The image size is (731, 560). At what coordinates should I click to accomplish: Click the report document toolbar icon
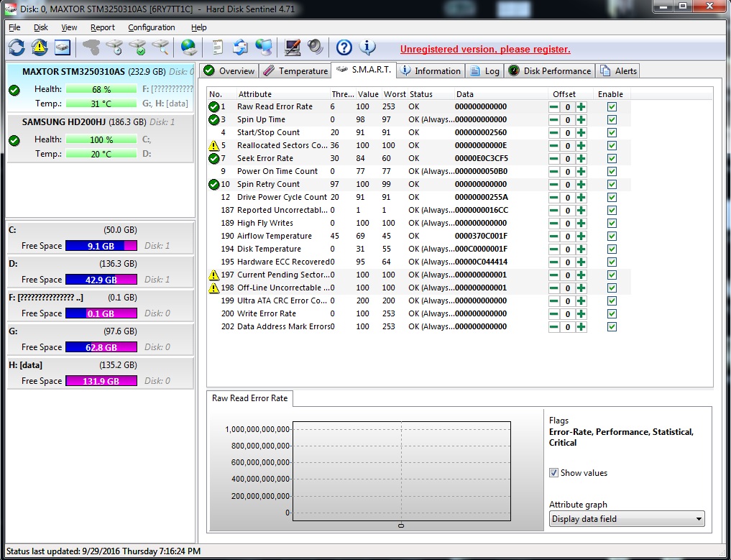pyautogui.click(x=217, y=47)
